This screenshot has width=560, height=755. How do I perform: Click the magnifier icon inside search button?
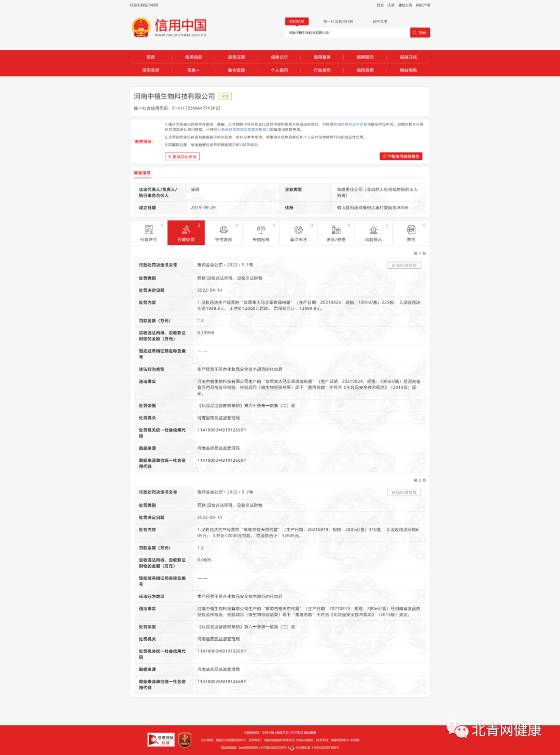415,33
